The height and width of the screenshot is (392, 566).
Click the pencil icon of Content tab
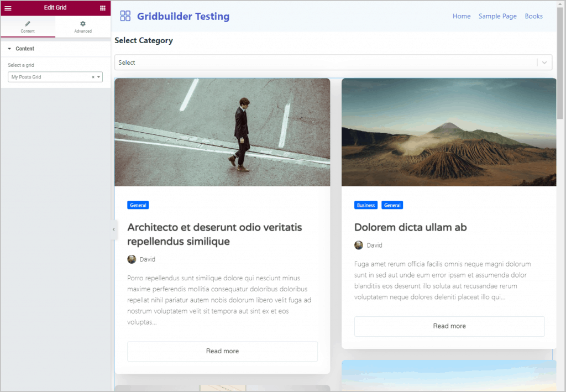[x=28, y=24]
